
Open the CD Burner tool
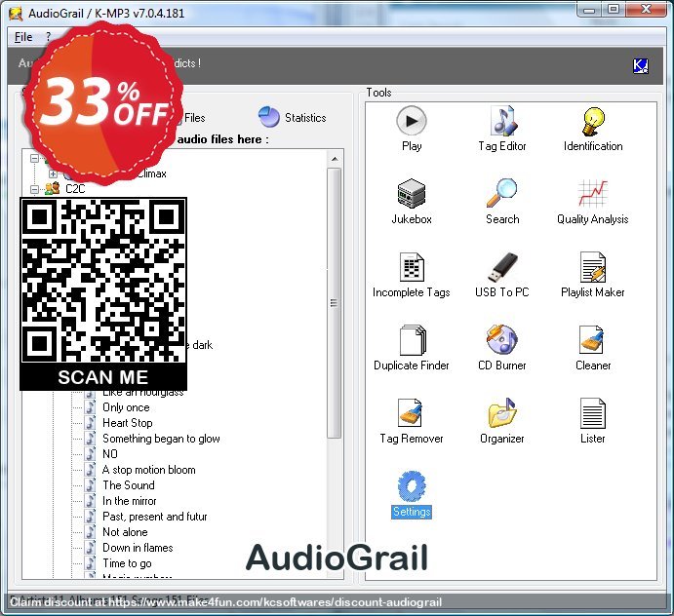click(x=502, y=348)
